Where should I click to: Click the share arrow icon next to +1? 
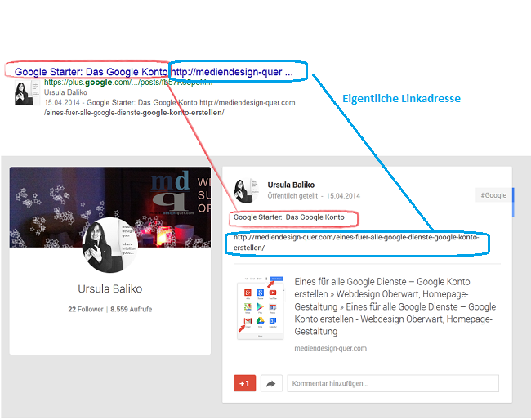271,383
